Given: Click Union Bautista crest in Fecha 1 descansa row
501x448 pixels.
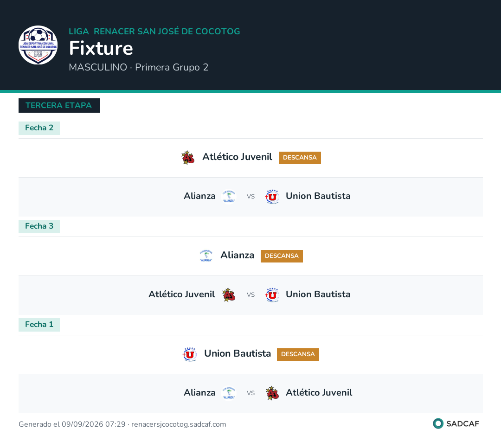Looking at the screenshot, I should pos(190,354).
